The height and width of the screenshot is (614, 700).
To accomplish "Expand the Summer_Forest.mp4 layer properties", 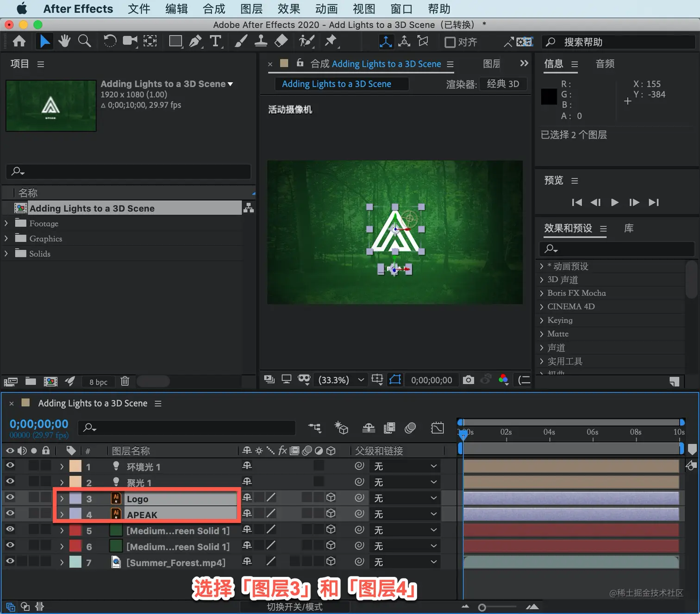I will pyautogui.click(x=62, y=562).
